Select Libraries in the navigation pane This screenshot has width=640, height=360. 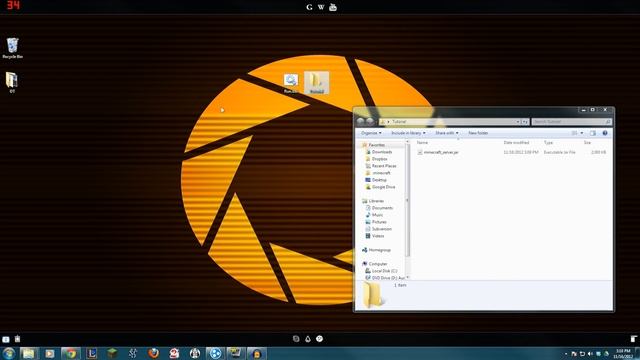pyautogui.click(x=373, y=201)
